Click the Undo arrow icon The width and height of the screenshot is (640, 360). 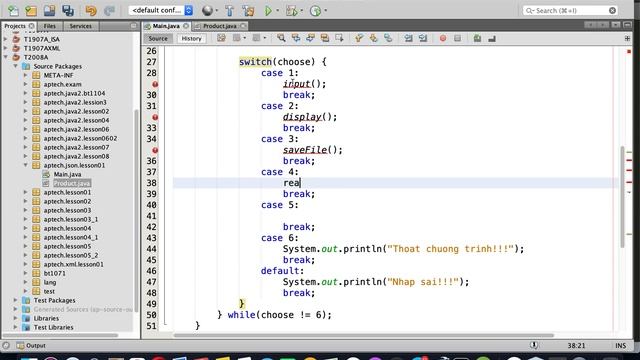tap(91, 11)
